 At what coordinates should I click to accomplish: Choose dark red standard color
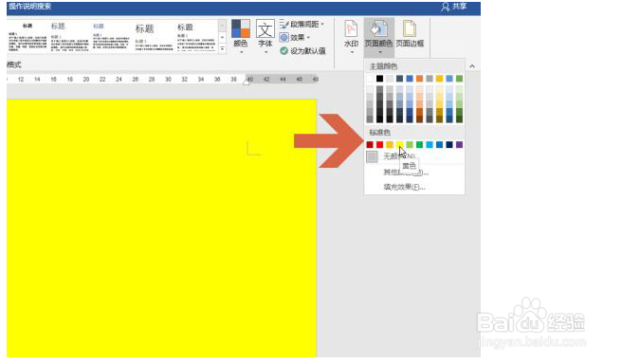pyautogui.click(x=370, y=145)
